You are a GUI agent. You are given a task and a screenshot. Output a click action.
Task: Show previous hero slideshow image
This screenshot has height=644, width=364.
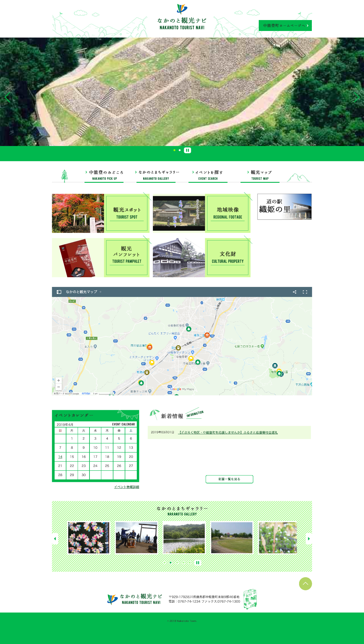click(8, 97)
